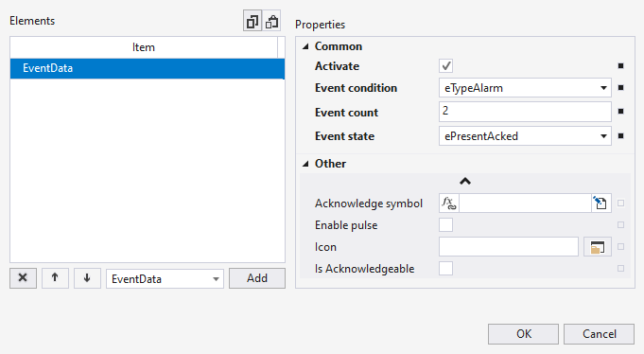Click the Event state label
This screenshot has width=644, height=354.
344,136
